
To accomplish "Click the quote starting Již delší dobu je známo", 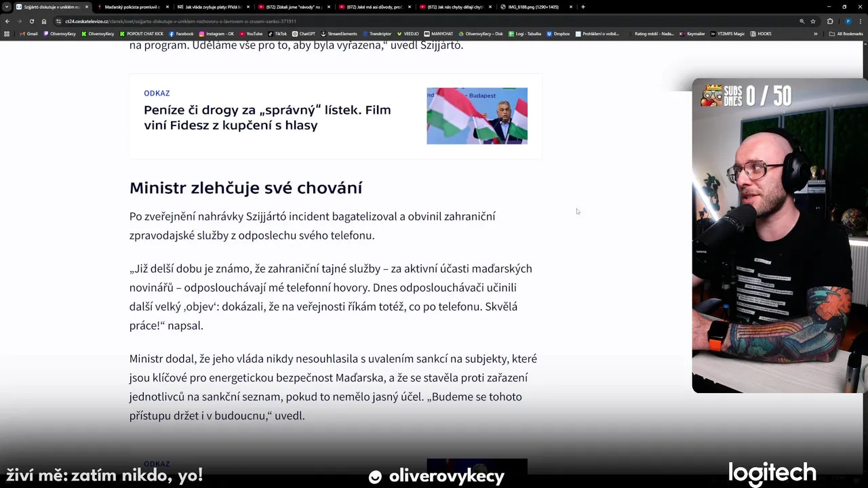I will point(331,297).
